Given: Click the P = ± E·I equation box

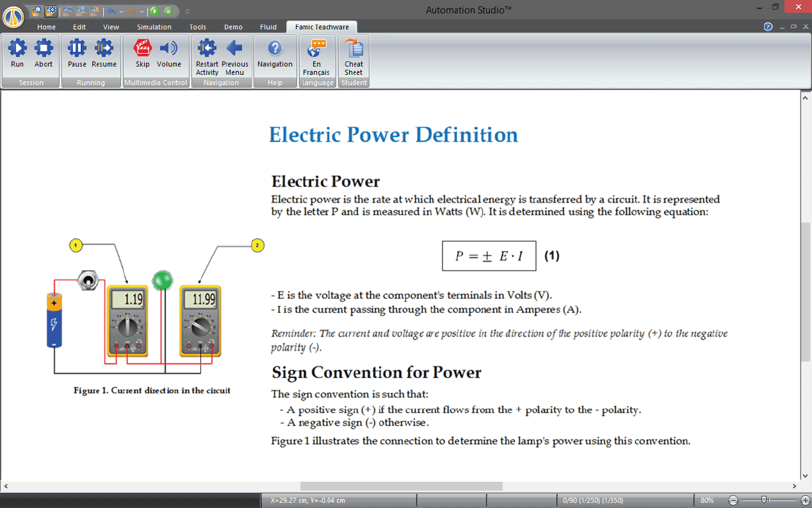Looking at the screenshot, I should 489,256.
